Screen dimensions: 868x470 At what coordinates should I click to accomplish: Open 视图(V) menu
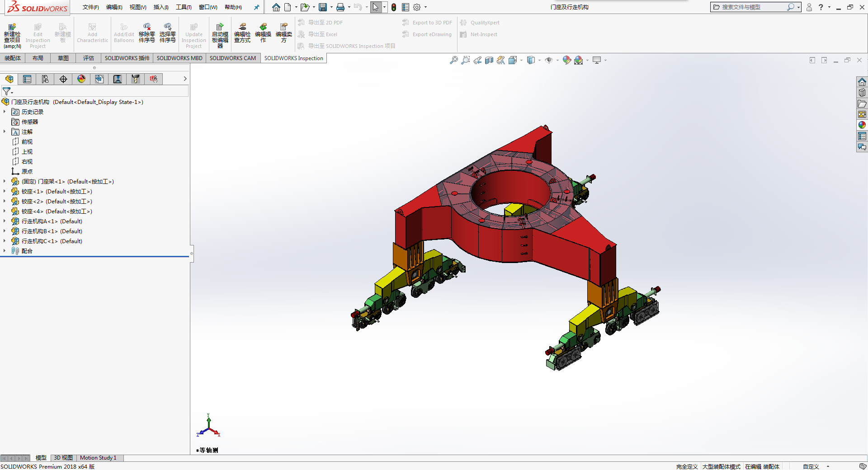tap(138, 7)
